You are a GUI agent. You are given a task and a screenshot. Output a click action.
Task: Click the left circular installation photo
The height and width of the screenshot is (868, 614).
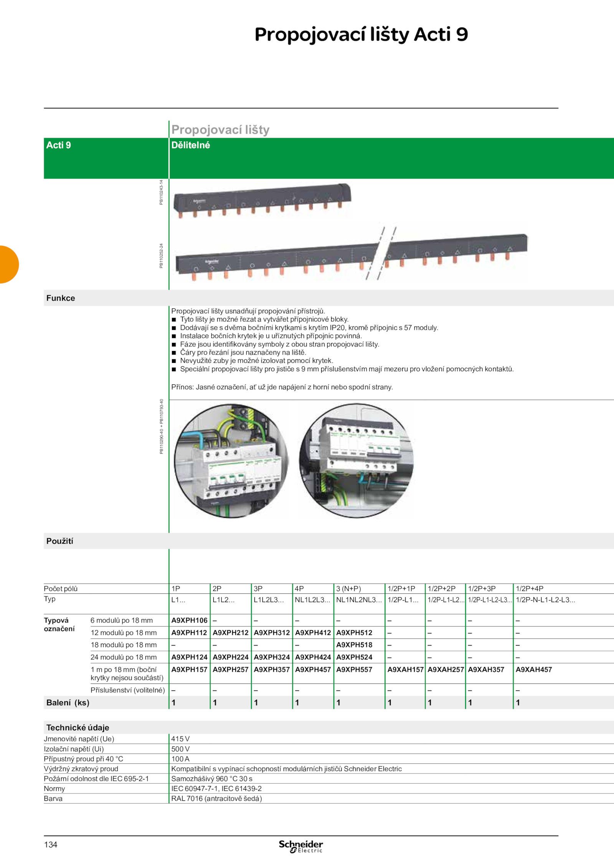coord(231,461)
